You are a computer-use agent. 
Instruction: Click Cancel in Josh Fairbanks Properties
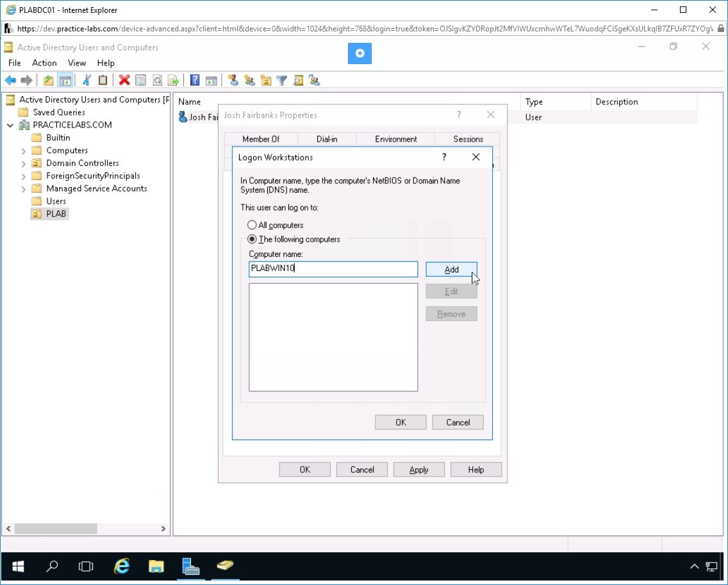click(x=362, y=470)
